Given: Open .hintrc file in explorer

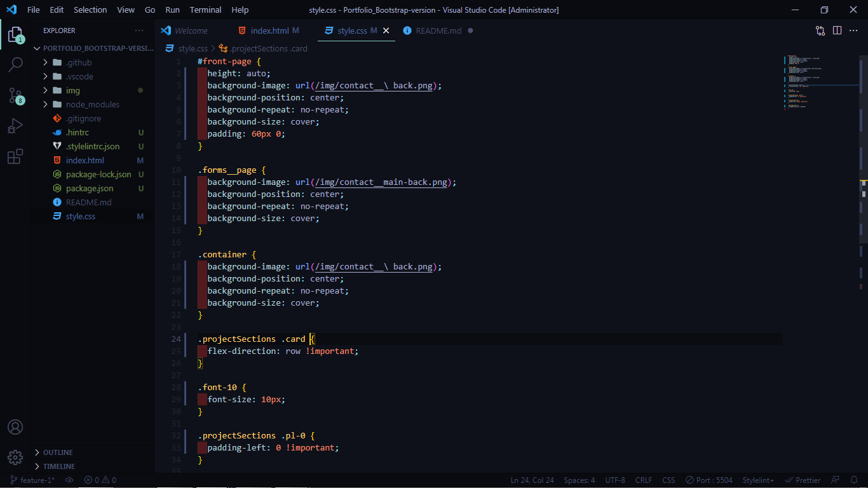Looking at the screenshot, I should point(93,132).
